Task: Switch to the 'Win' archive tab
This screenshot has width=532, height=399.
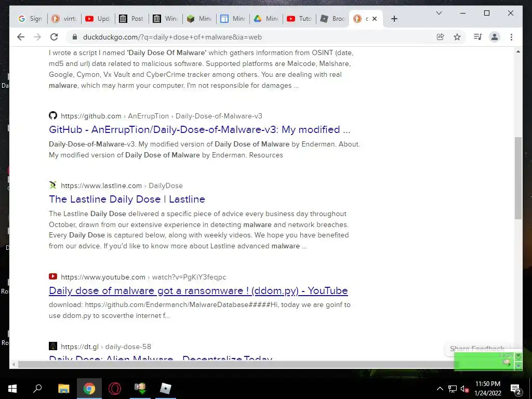Action: point(165,19)
